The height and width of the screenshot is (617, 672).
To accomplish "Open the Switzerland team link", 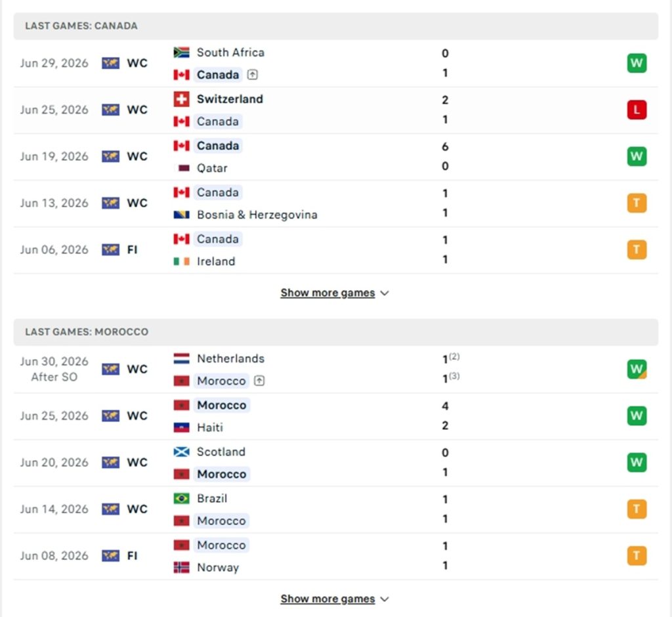I will pyautogui.click(x=230, y=99).
